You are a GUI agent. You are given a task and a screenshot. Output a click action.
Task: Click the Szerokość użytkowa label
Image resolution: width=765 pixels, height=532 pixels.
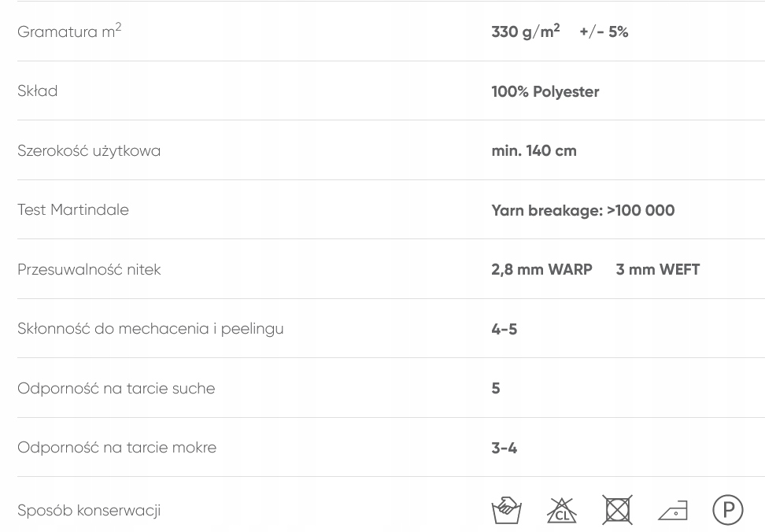tap(89, 150)
